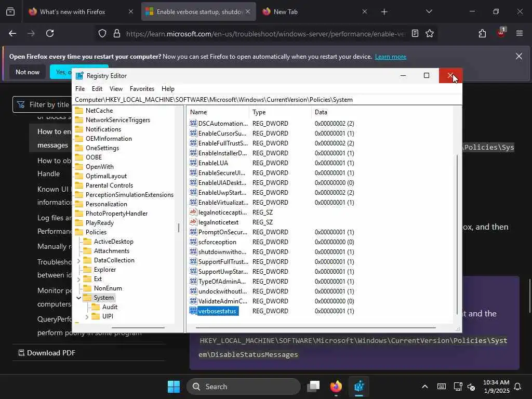Expand the DataCollection key
This screenshot has height=399, width=532.
click(79, 261)
